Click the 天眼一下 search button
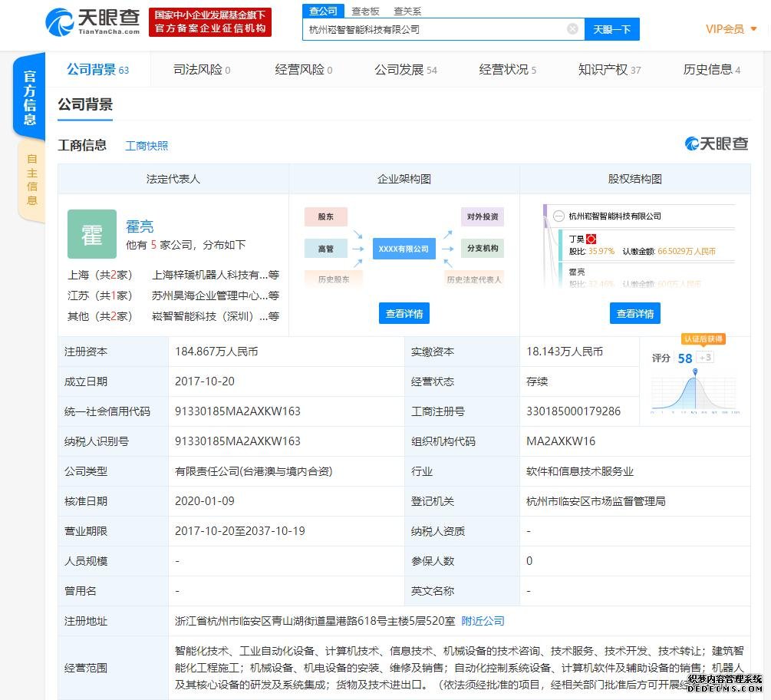Image resolution: width=771 pixels, height=700 pixels. click(x=611, y=29)
